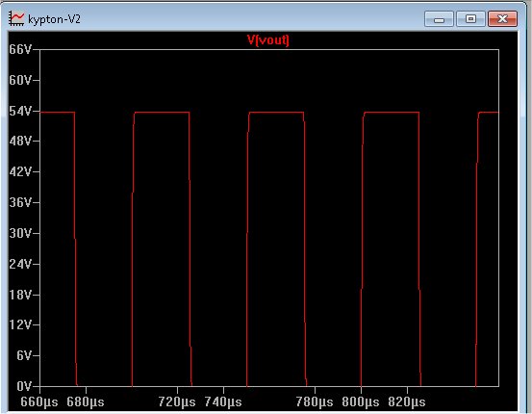Click the 54V vertical axis label
532x414 pixels.
point(20,111)
